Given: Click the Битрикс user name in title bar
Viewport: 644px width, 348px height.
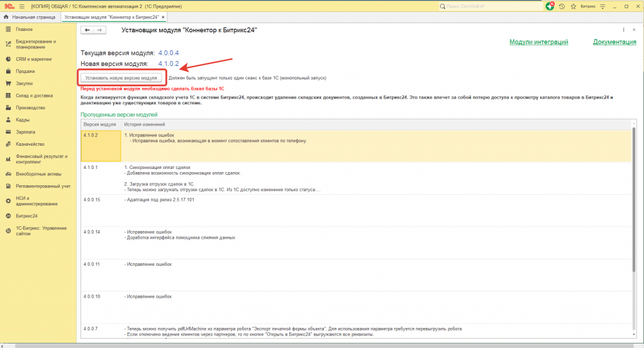Looking at the screenshot, I should coord(589,6).
